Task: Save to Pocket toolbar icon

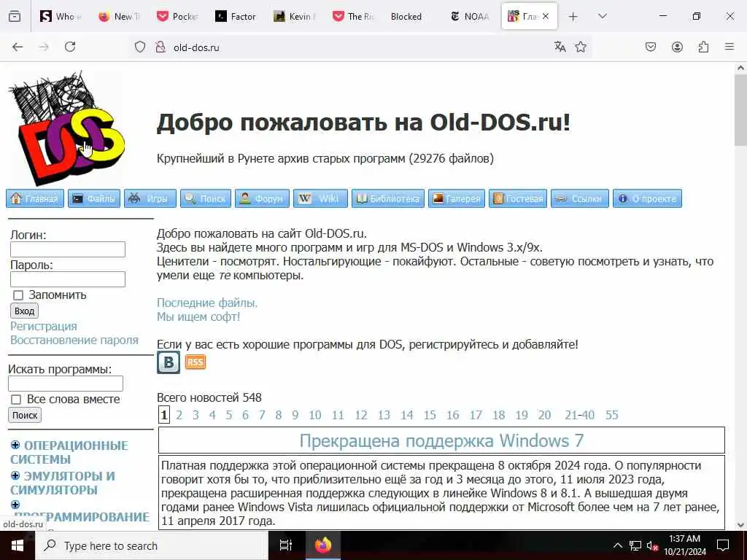Action: (x=650, y=47)
